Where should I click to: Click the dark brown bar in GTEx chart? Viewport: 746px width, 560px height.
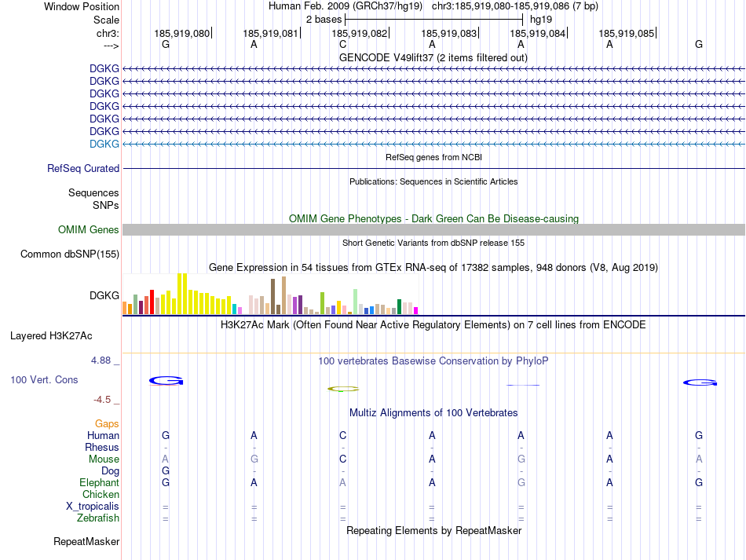point(273,296)
